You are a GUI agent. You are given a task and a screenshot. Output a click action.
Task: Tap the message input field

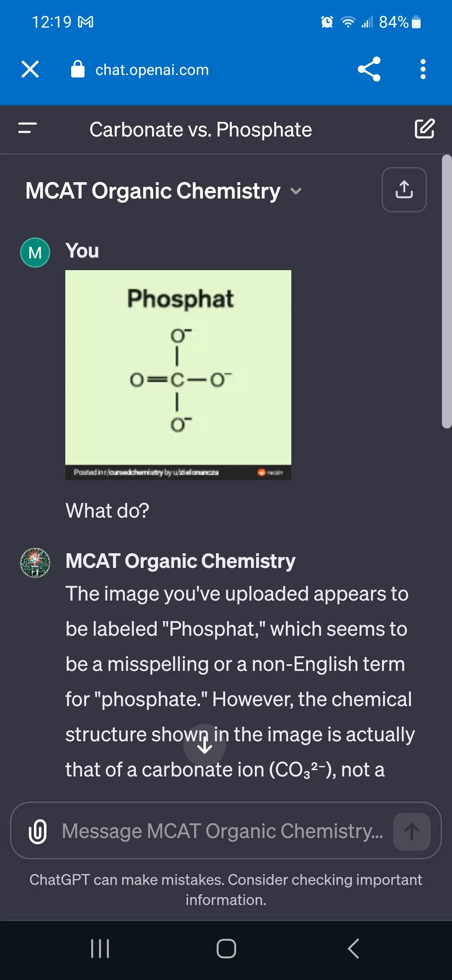[x=209, y=831]
